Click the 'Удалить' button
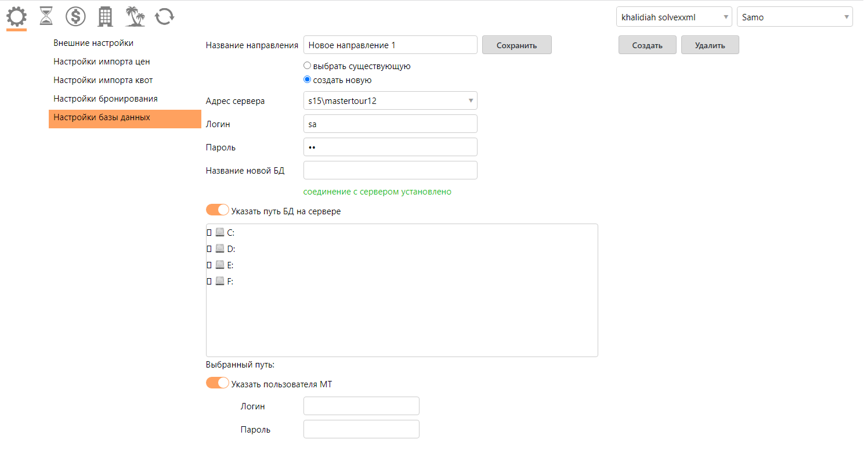Screen dimensions: 868x468 point(710,45)
